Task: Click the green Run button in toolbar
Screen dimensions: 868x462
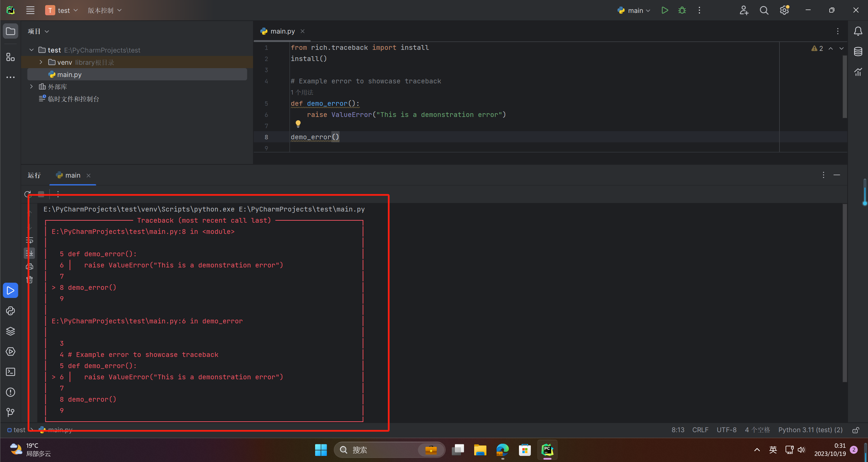Action: pos(664,11)
